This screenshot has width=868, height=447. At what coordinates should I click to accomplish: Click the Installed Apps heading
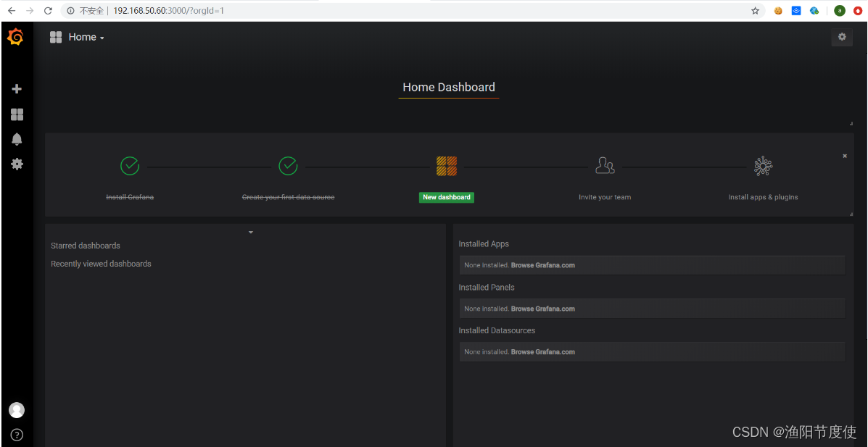click(484, 244)
